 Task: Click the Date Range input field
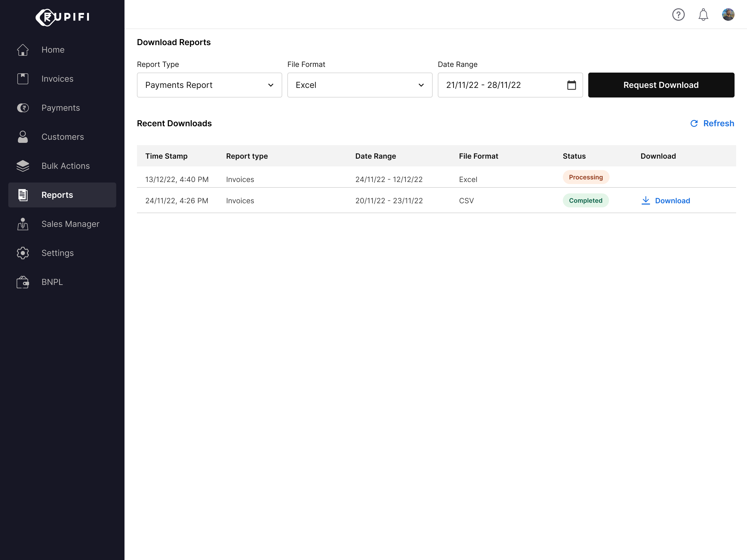pyautogui.click(x=510, y=85)
